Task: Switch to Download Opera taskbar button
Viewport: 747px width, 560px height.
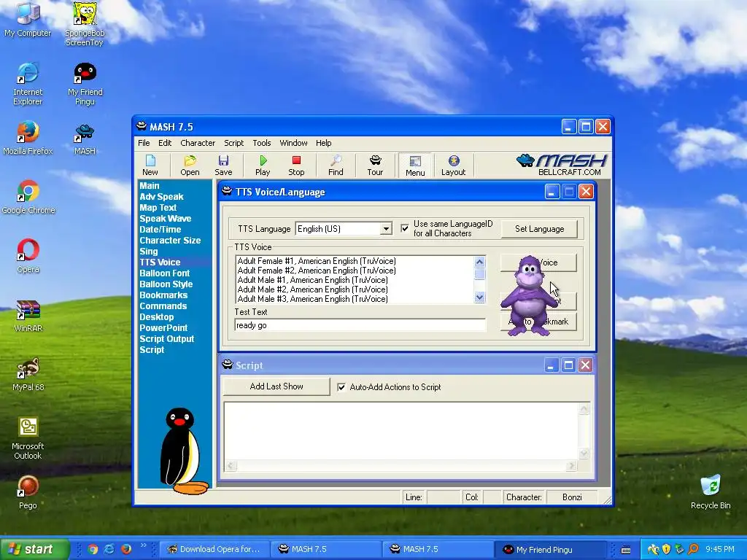Action: 214,550
